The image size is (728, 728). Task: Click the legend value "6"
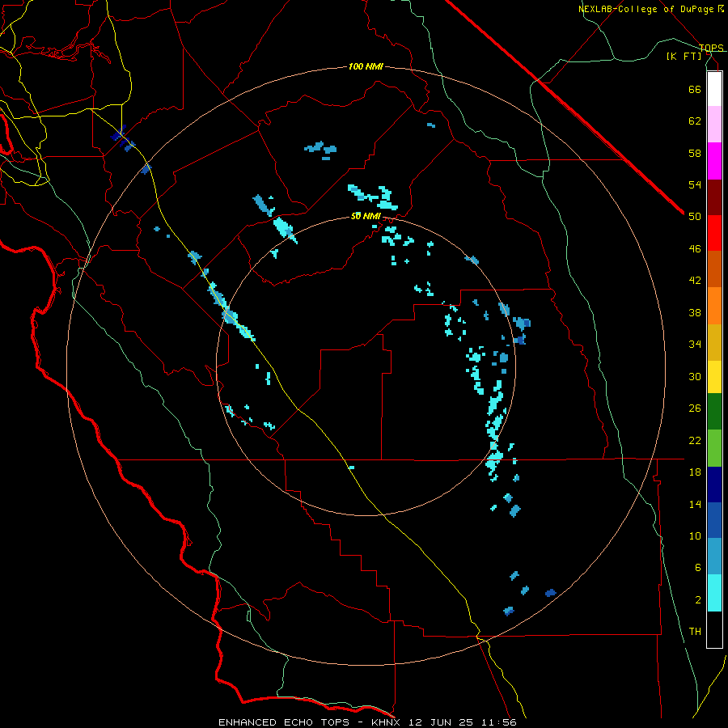point(698,567)
